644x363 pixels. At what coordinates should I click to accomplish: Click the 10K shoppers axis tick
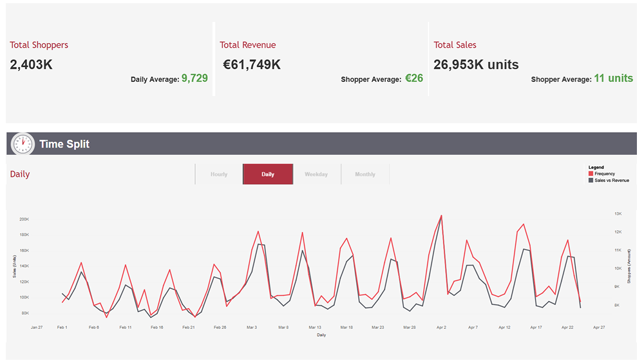[x=618, y=269]
